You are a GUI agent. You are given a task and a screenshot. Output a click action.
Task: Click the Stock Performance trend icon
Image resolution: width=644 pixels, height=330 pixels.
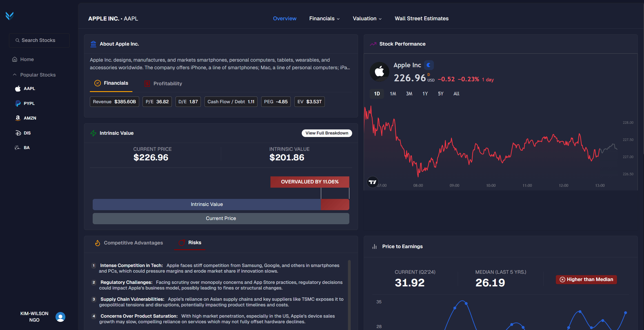373,44
